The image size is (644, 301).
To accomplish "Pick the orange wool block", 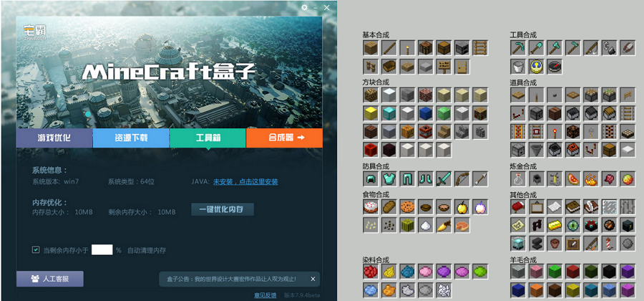I will (x=537, y=290).
